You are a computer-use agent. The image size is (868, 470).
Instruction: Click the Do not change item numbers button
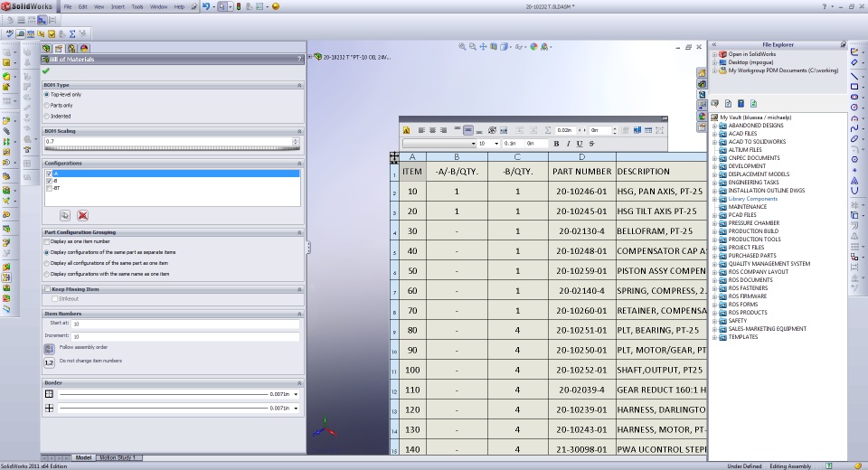(x=49, y=362)
